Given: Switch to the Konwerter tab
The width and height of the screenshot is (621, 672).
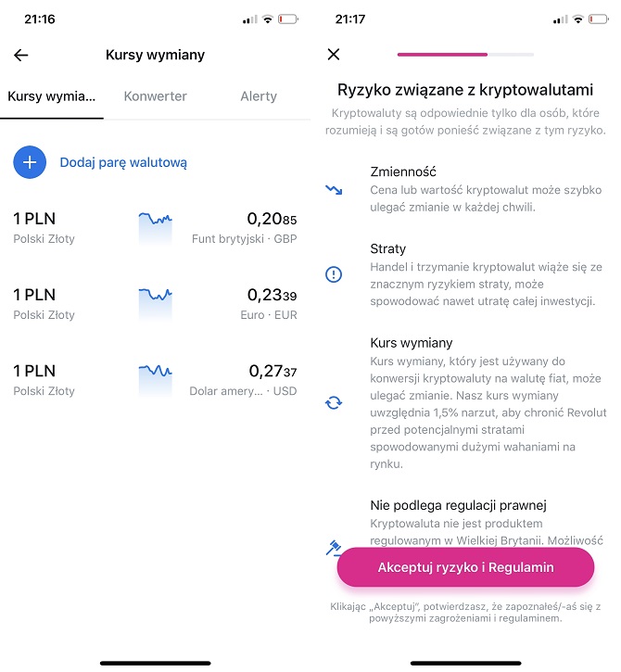Looking at the screenshot, I should tap(155, 96).
